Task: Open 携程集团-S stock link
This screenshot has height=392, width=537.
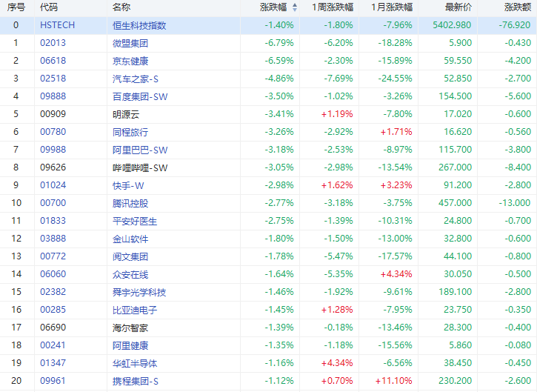Action: (x=136, y=382)
